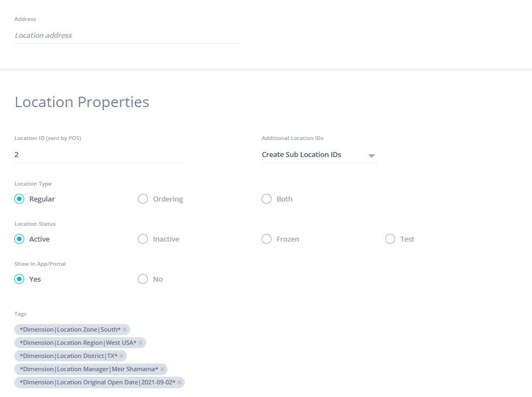The height and width of the screenshot is (397, 532).
Task: Click the dropdown arrow for Additional Location IDs
Action: point(372,155)
